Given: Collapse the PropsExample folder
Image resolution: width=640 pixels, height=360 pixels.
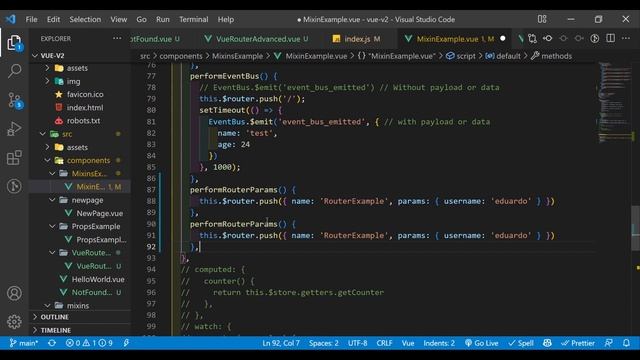Looking at the screenshot, I should [x=52, y=226].
